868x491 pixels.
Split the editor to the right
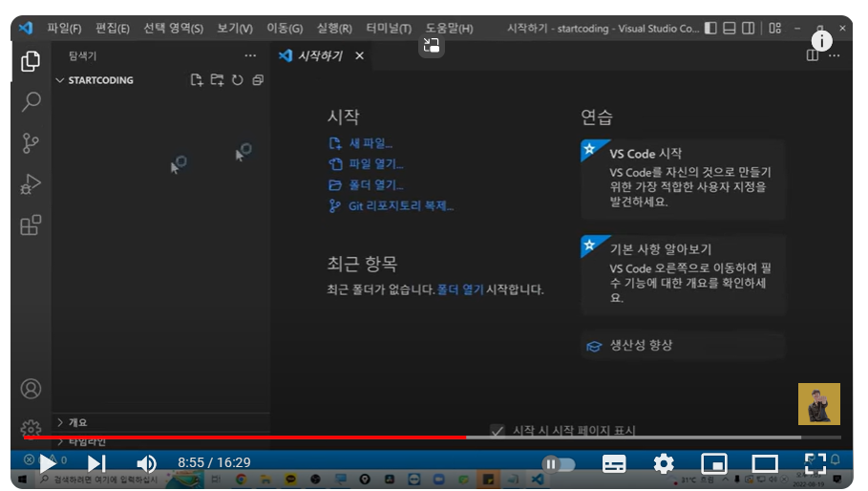[812, 55]
